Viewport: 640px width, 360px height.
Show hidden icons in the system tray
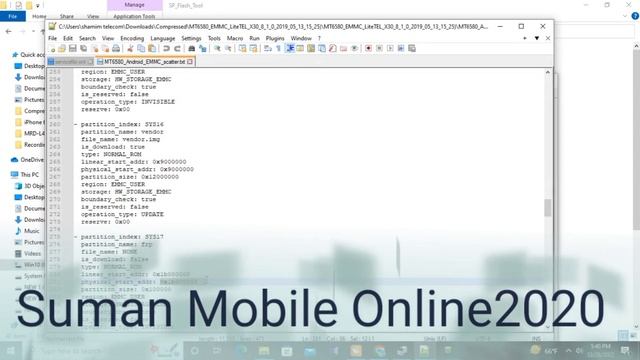(569, 351)
